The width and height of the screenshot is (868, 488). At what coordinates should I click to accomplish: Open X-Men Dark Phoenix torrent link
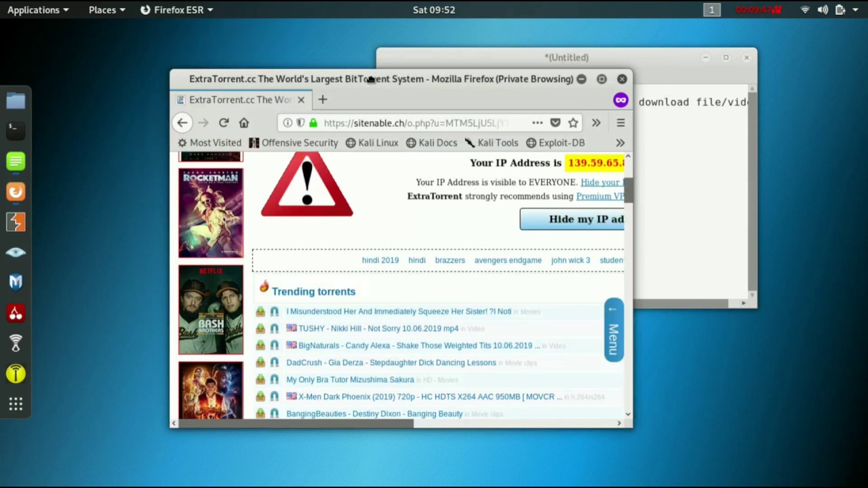431,396
